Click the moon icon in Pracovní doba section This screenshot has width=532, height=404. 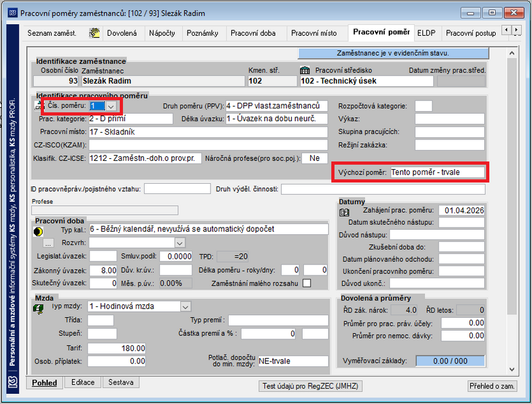point(38,232)
